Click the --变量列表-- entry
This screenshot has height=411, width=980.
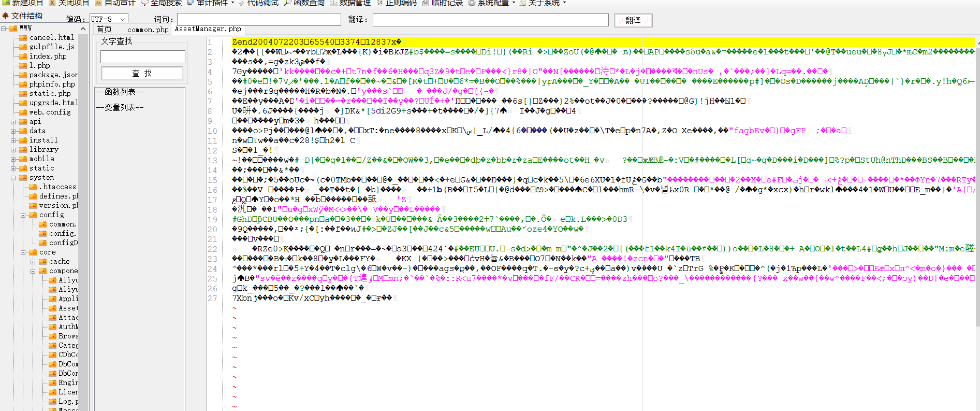coord(120,107)
